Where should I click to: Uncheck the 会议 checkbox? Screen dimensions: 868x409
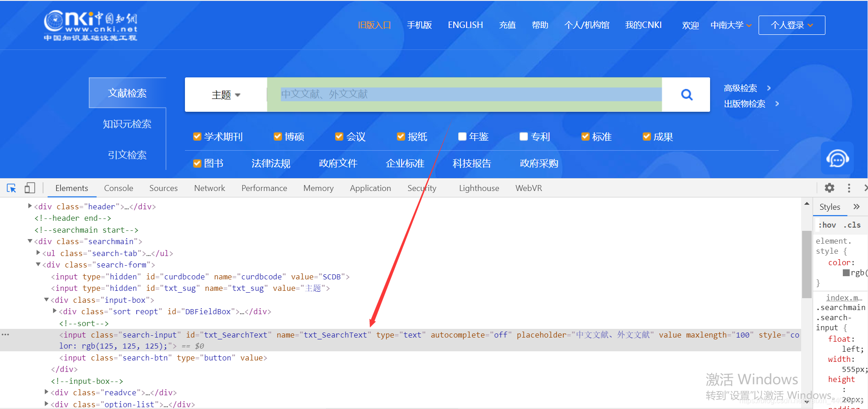pyautogui.click(x=339, y=136)
